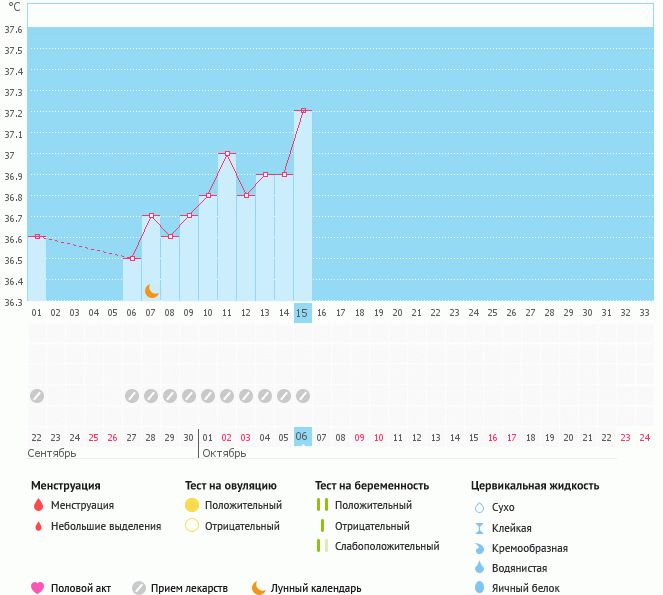663x595 pixels.
Task: Click the gray Прием лекарств legend icon
Action: [138, 588]
